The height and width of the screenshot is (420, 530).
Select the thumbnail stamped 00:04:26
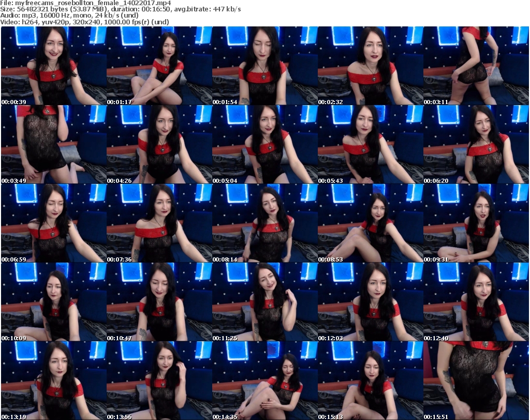click(159, 144)
